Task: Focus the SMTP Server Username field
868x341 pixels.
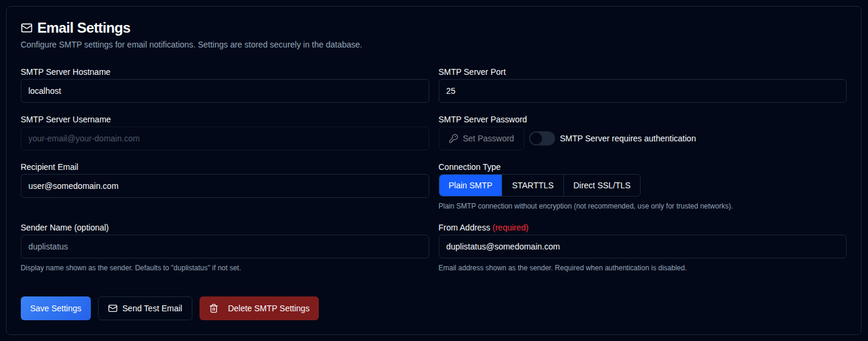Action: [224, 138]
